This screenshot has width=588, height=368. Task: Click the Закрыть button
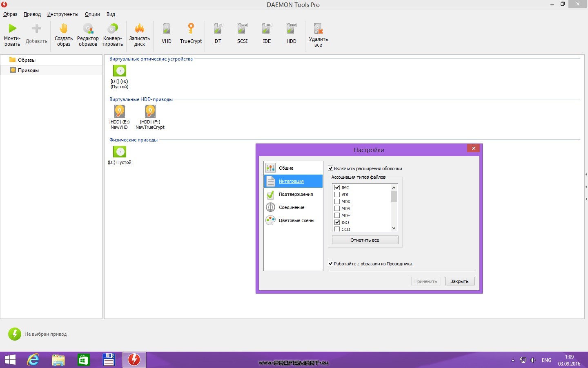(x=460, y=281)
